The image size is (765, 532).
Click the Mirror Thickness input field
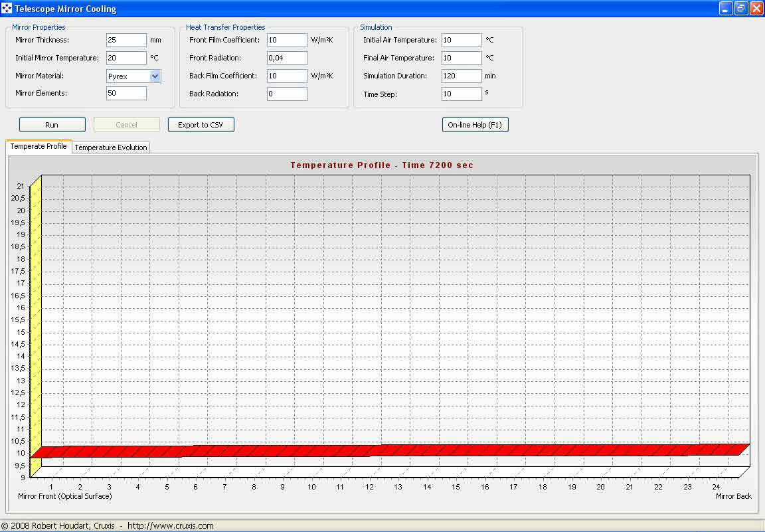(x=126, y=41)
